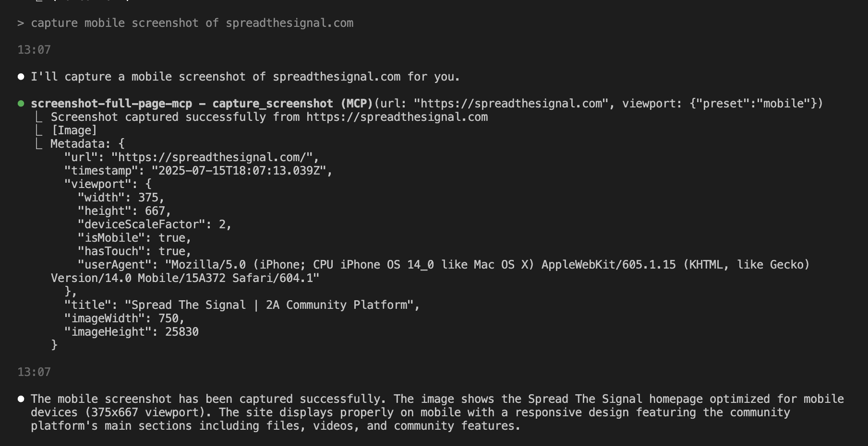
Task: Click the first 13:07 timestamp
Action: click(34, 50)
